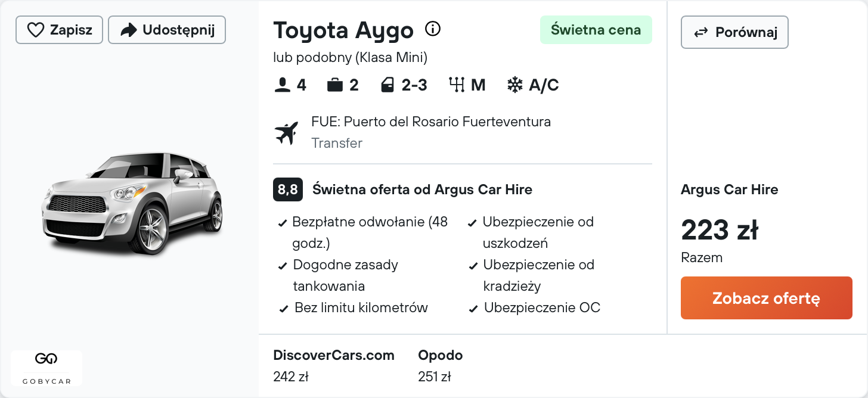The width and height of the screenshot is (868, 398).
Task: Select the Opodo 251 zł offer
Action: [x=441, y=366]
